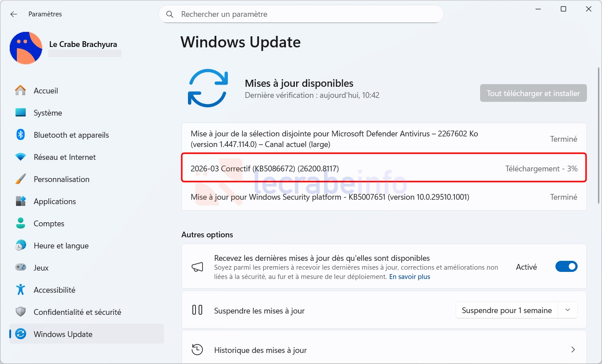Click the search magnifier icon
Image resolution: width=602 pixels, height=364 pixels.
[x=170, y=14]
